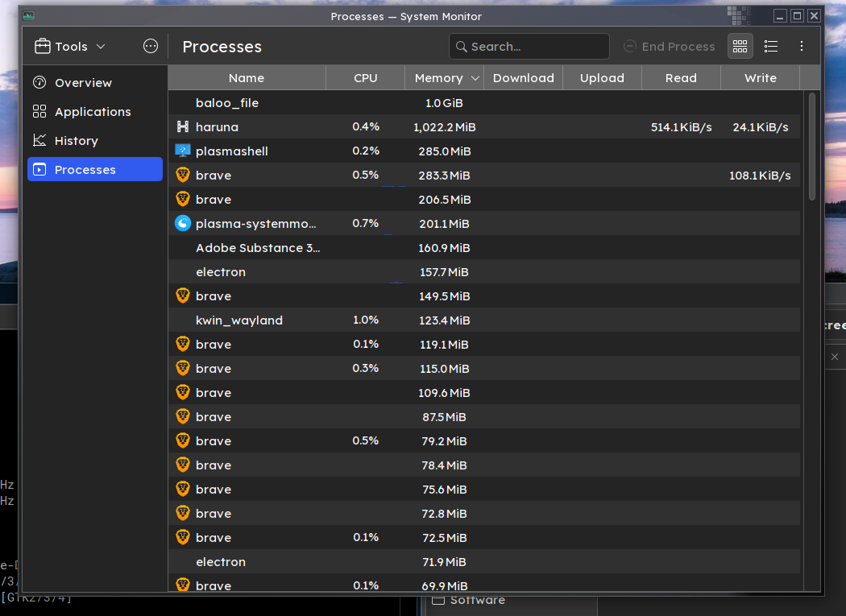Open the Overview page
846x616 pixels.
[x=95, y=82]
